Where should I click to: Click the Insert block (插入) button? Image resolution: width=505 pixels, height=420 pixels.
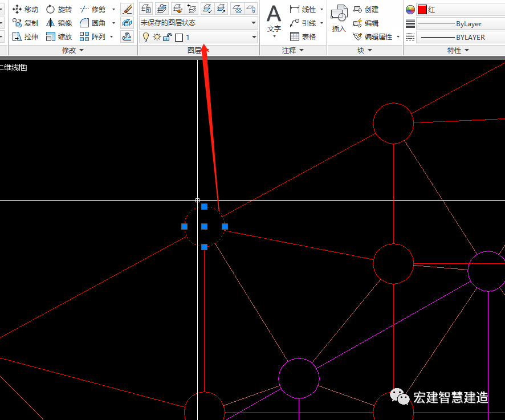[x=339, y=19]
